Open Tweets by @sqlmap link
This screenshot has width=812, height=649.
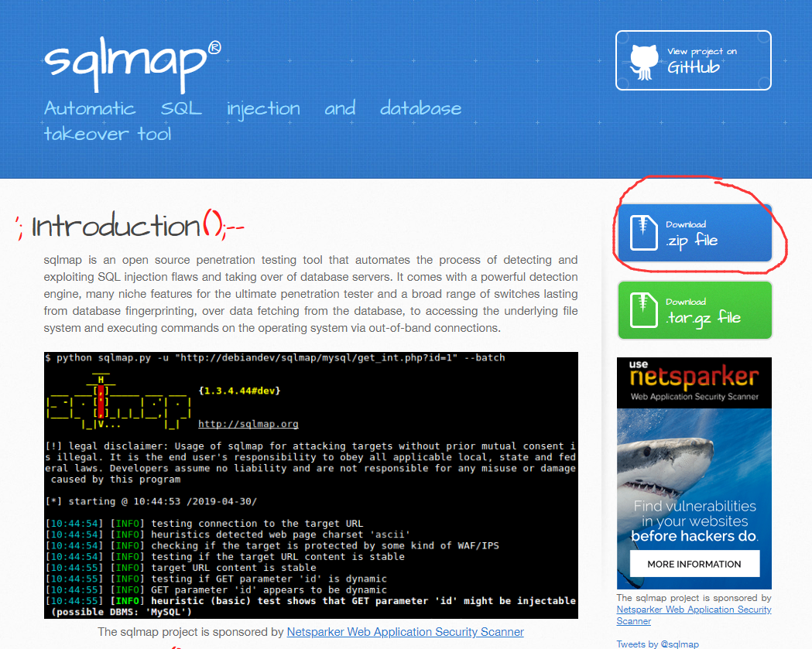click(658, 644)
